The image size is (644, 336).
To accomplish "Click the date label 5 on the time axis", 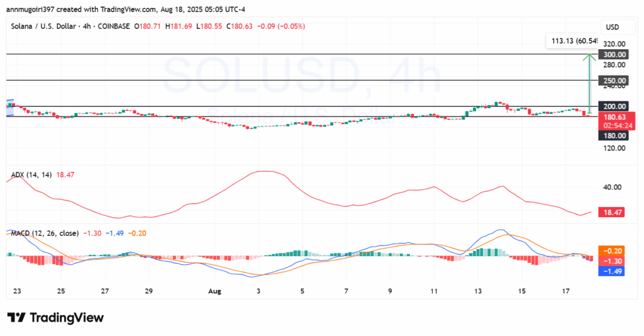I will coord(303,291).
